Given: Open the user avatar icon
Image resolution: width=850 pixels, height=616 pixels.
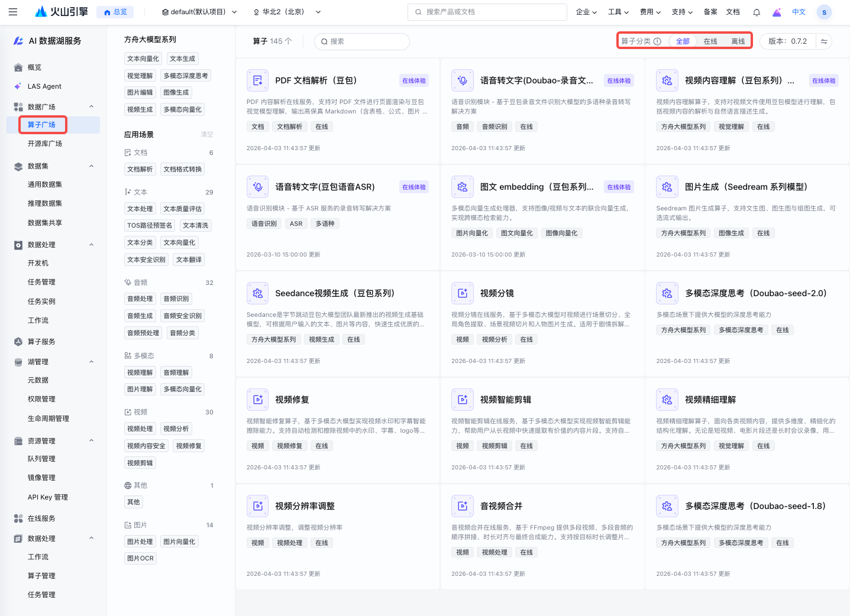Looking at the screenshot, I should point(824,12).
